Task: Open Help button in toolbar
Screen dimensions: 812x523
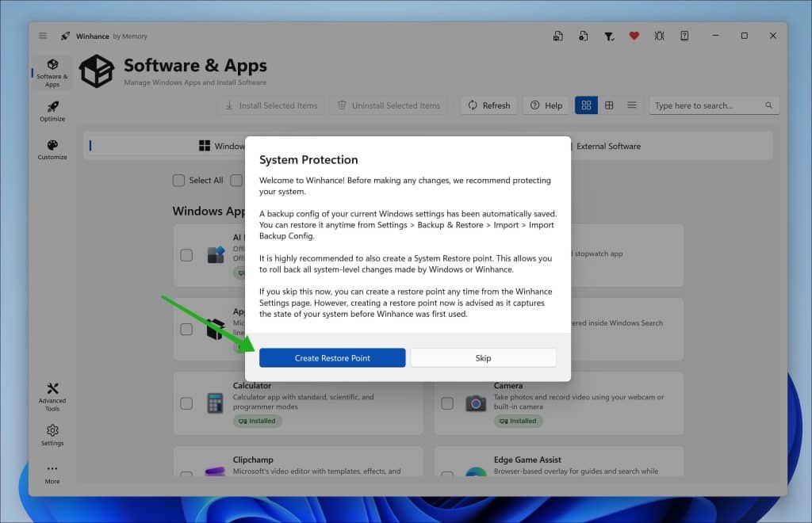Action: [546, 105]
